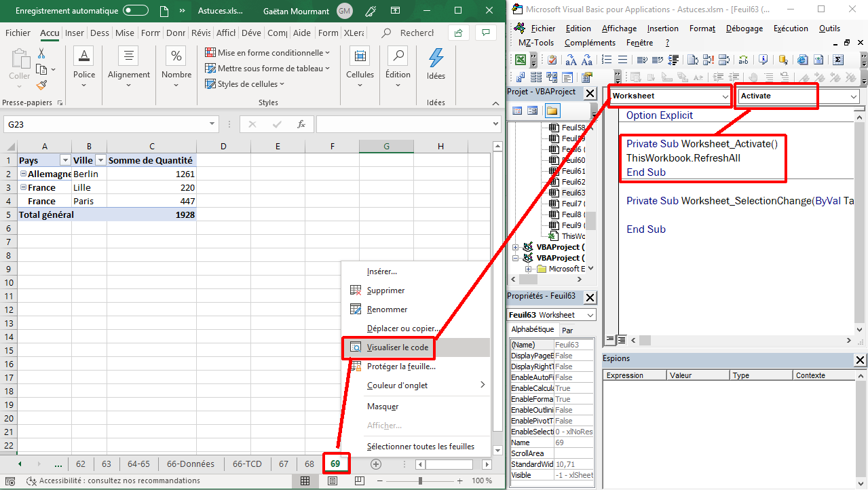Open the Édition group
The height and width of the screenshot is (490, 868).
coord(398,68)
